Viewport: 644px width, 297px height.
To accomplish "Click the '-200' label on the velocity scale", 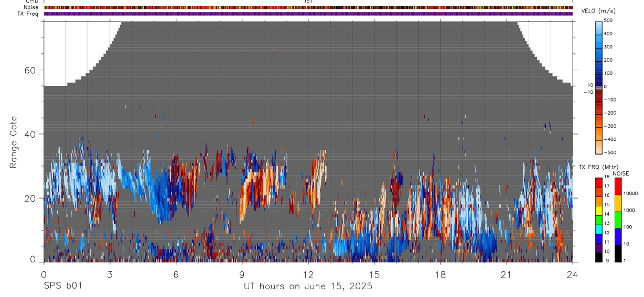I will 610,113.
